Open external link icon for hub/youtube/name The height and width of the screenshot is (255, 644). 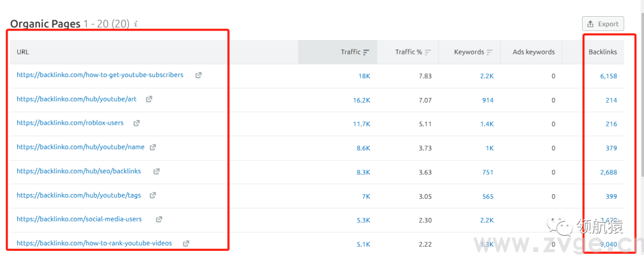tap(153, 147)
